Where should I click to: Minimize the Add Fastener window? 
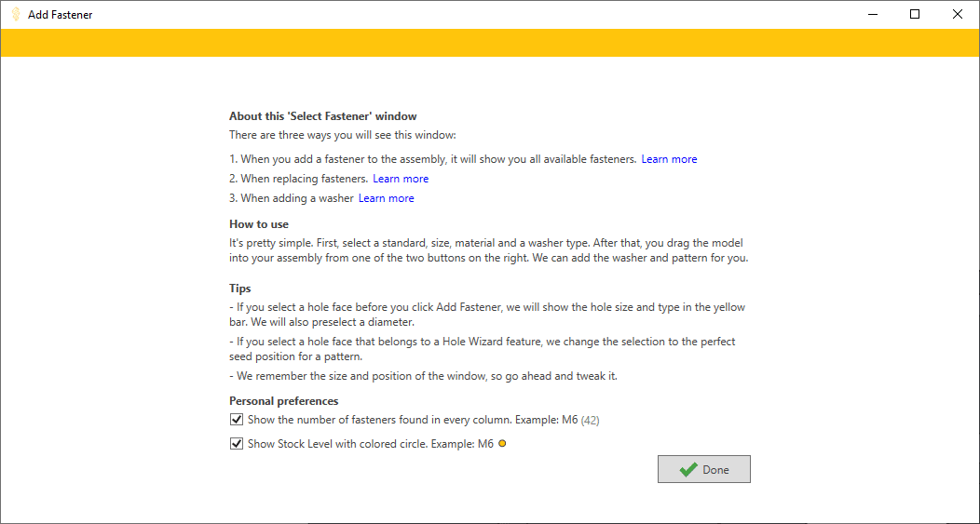click(x=872, y=14)
